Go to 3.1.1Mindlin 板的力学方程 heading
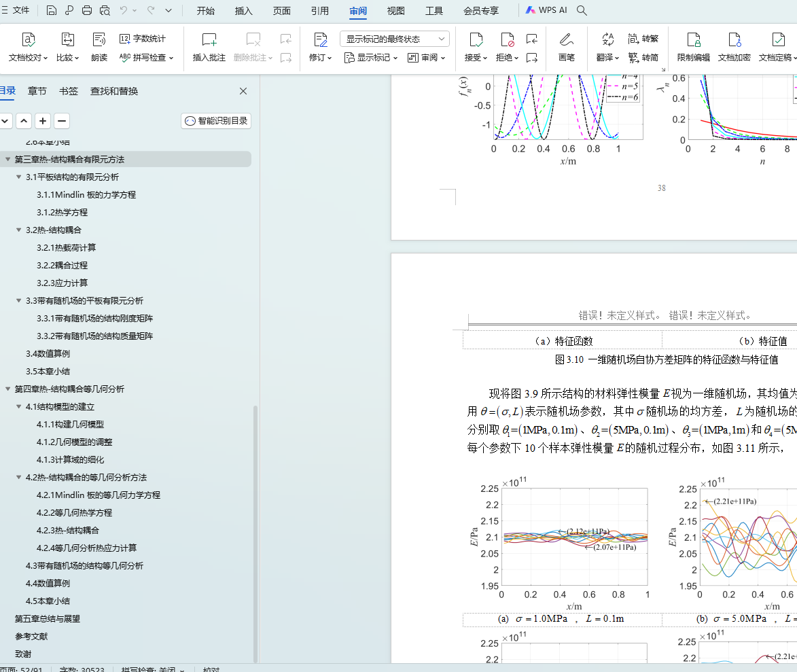 point(86,195)
